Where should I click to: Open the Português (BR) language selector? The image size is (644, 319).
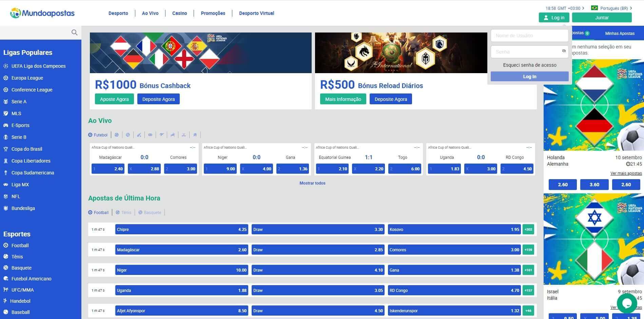pyautogui.click(x=612, y=8)
